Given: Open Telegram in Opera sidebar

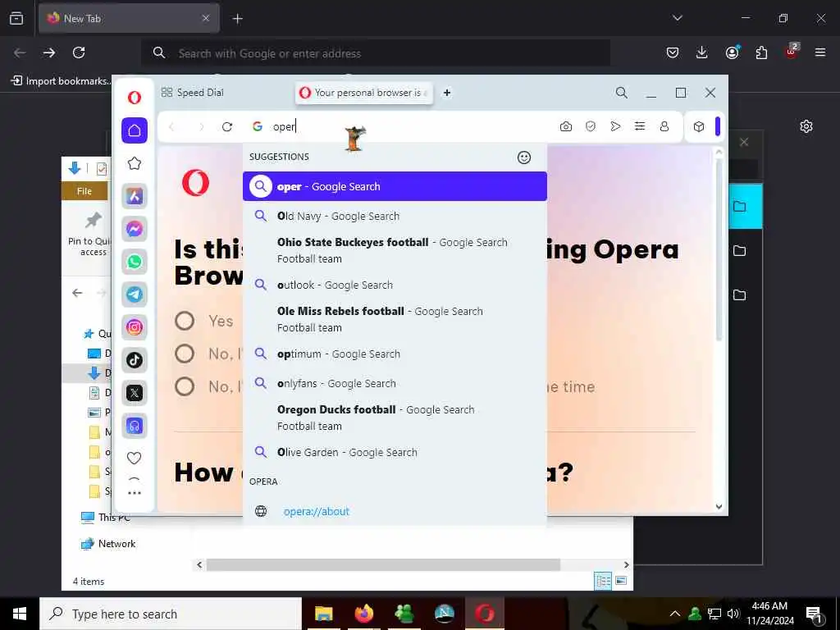Looking at the screenshot, I should pos(135,294).
